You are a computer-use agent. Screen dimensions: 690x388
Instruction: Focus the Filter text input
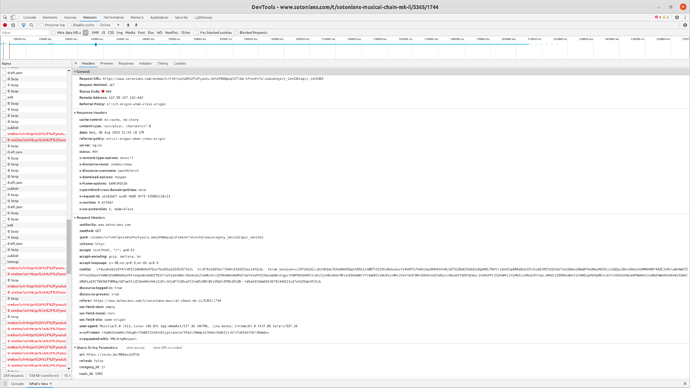tap(25, 33)
